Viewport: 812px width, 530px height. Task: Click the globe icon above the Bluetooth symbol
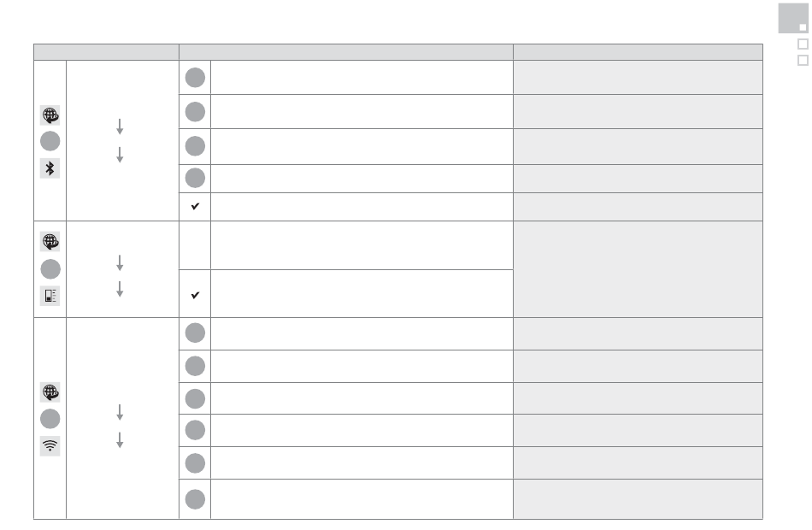coord(50,117)
